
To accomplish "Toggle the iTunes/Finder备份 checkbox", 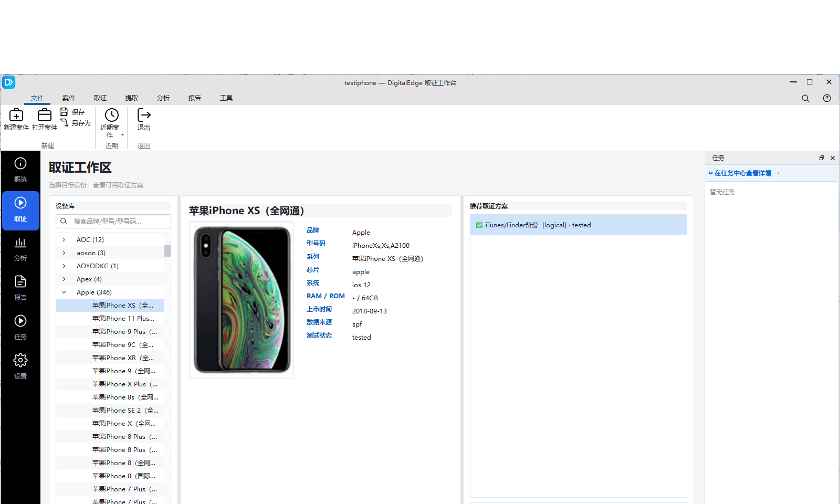I will click(x=479, y=225).
